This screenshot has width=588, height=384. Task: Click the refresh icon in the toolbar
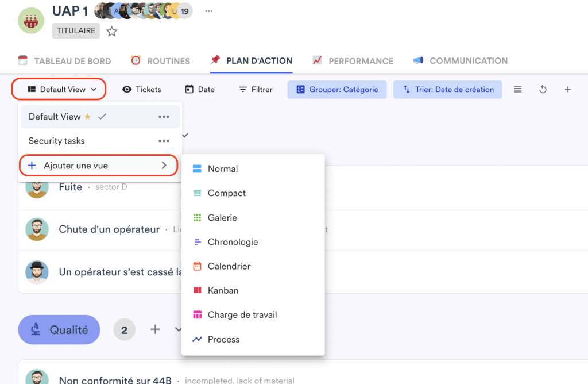click(543, 89)
